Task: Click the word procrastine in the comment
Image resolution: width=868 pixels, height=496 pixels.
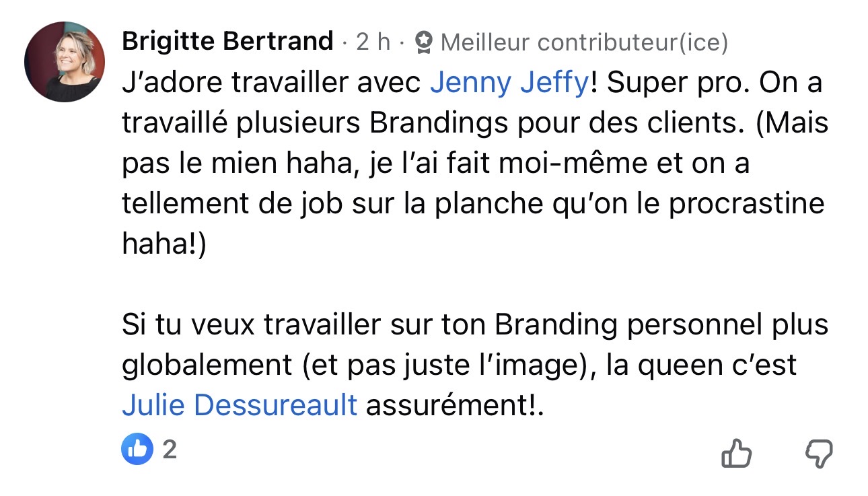Action: click(x=746, y=205)
